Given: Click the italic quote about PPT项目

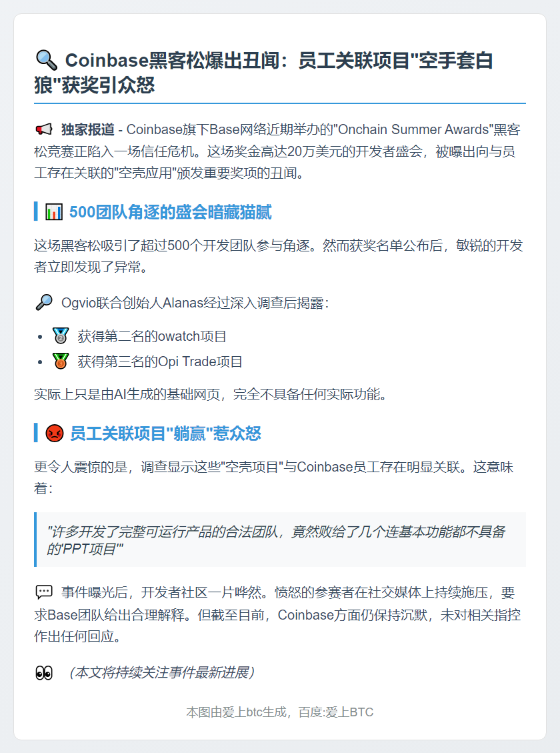Looking at the screenshot, I should tap(276, 540).
